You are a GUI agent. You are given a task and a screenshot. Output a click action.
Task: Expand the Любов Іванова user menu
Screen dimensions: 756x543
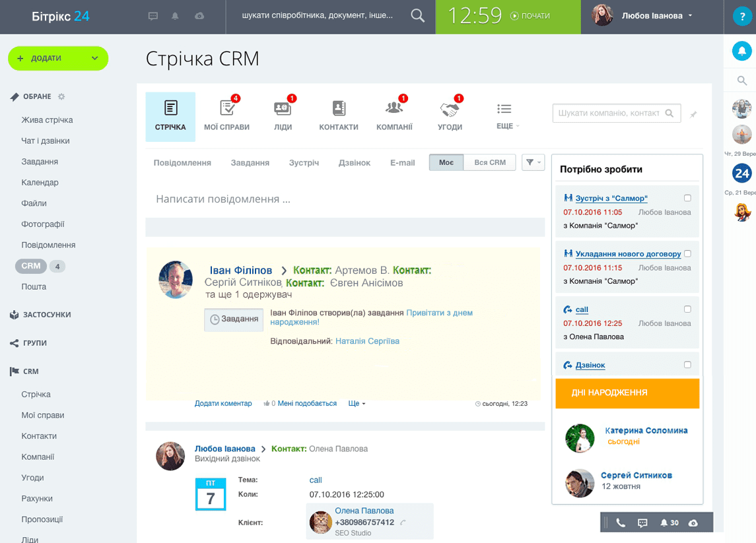tap(690, 16)
